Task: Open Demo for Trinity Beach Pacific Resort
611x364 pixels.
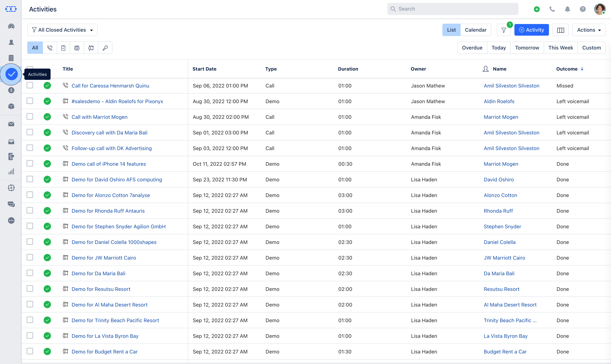Action: click(115, 320)
